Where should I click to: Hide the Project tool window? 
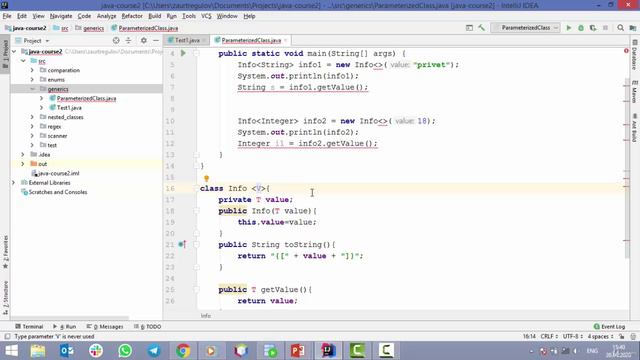tap(156, 40)
